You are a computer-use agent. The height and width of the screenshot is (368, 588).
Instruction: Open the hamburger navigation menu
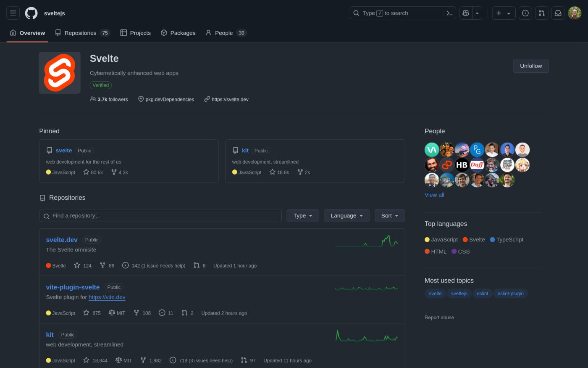click(x=13, y=13)
